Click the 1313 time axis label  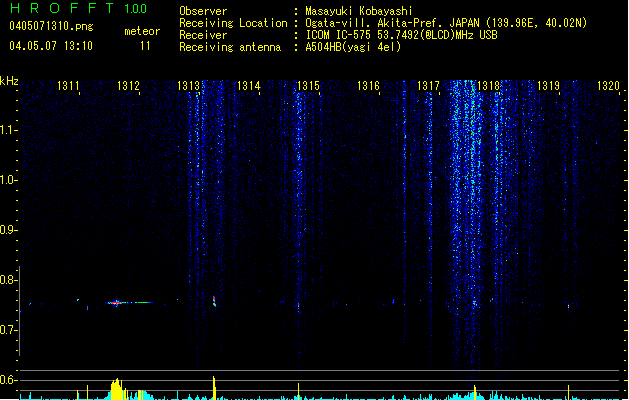tap(189, 85)
